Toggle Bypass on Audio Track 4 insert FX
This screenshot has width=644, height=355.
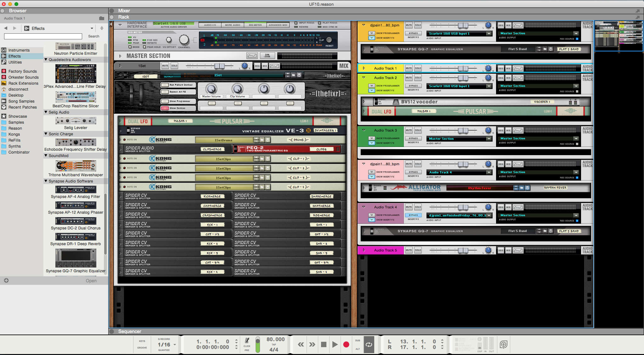[413, 215]
